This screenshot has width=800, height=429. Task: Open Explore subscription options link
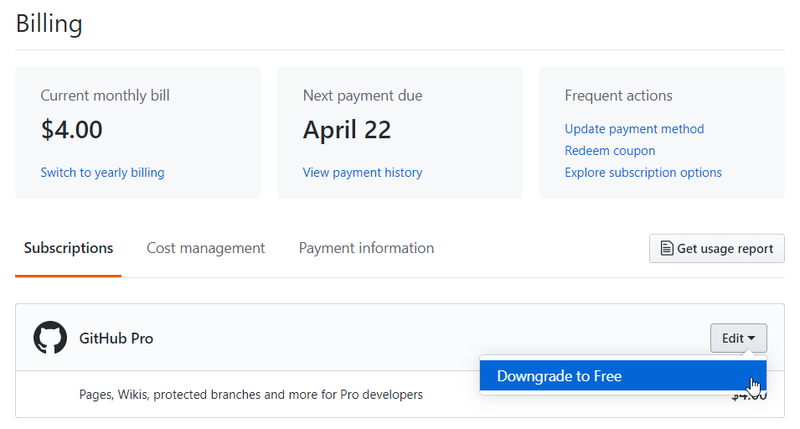click(643, 172)
